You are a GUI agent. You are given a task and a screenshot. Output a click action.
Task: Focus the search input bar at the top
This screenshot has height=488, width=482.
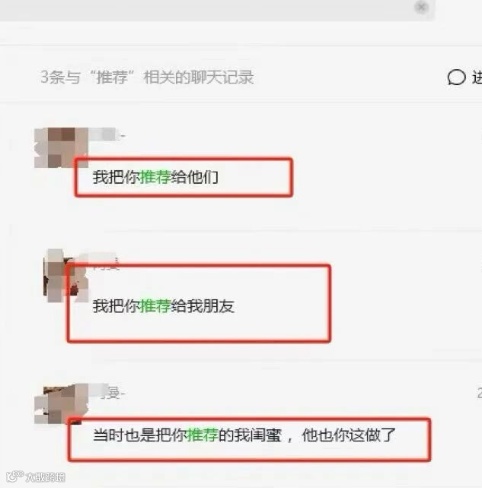pyautogui.click(x=217, y=10)
